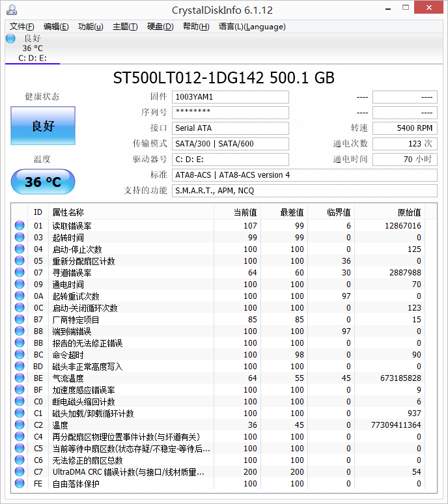Click status orb for attribute FE 自由落体保护
The image size is (448, 504).
coord(20,483)
